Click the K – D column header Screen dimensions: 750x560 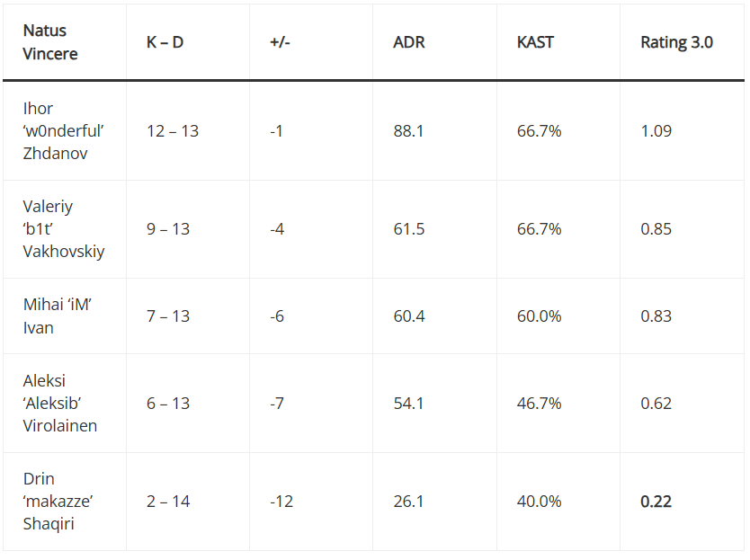165,42
